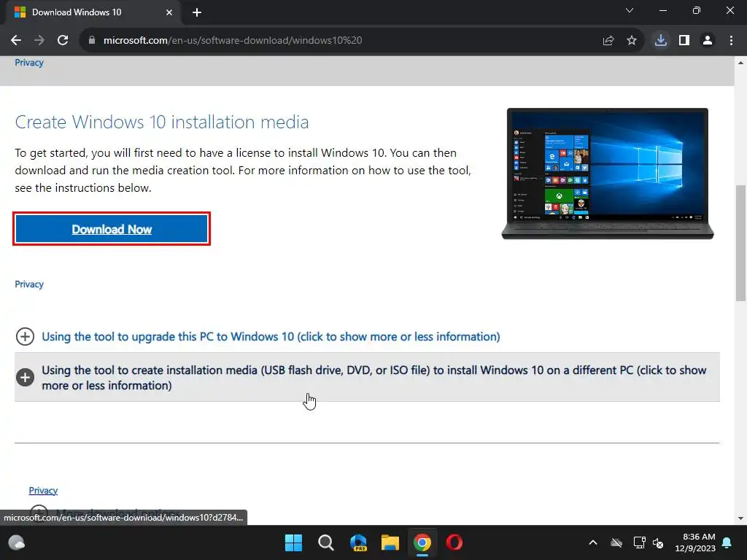Open a new browser tab
747x560 pixels.
point(197,12)
